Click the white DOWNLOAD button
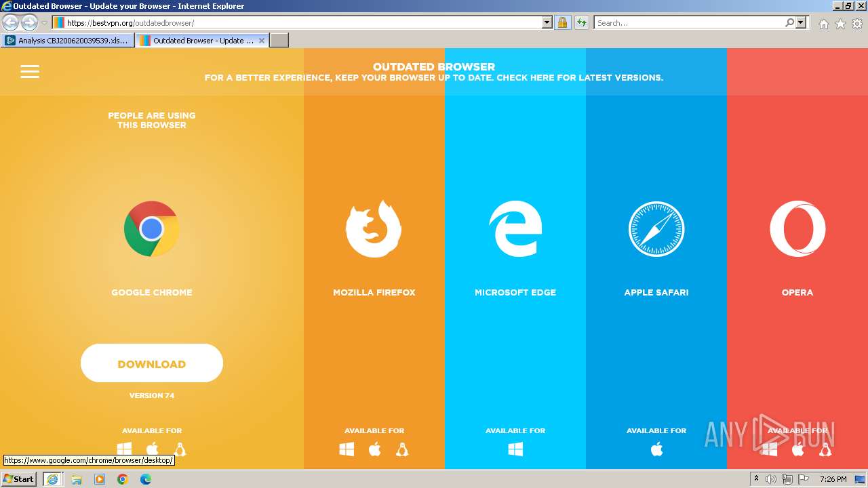868x488 pixels. tap(152, 363)
